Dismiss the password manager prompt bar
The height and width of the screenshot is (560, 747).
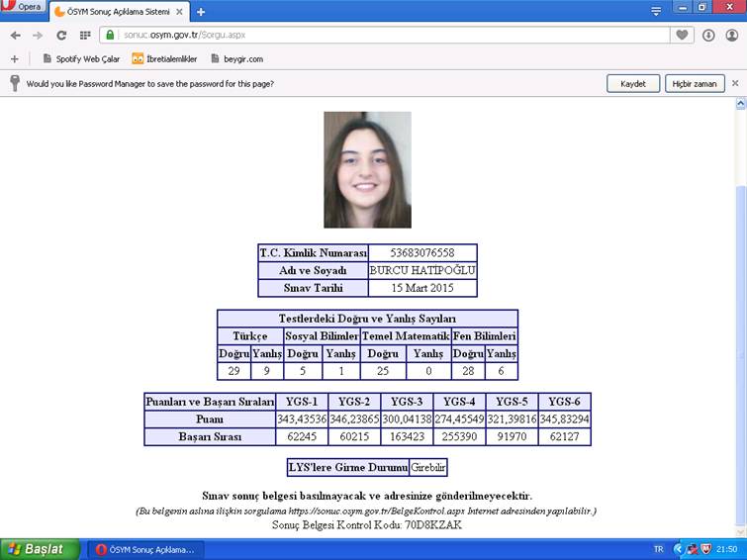tap(735, 83)
